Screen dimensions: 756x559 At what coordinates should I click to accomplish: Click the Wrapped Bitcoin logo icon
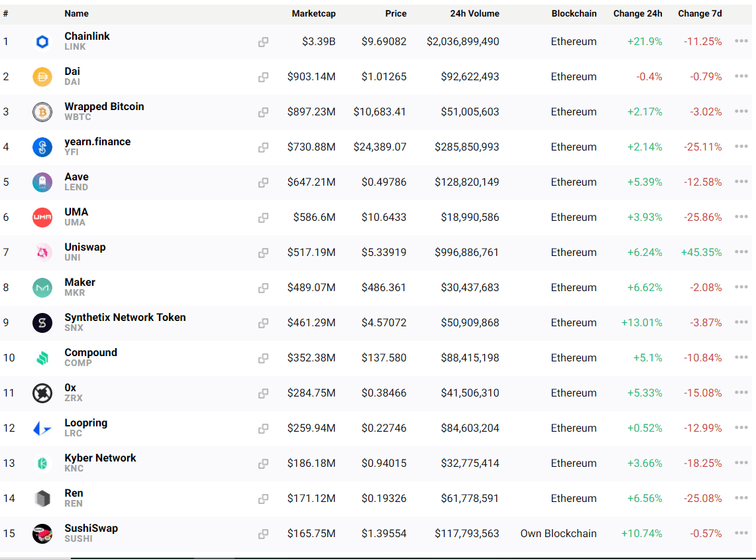coord(42,112)
